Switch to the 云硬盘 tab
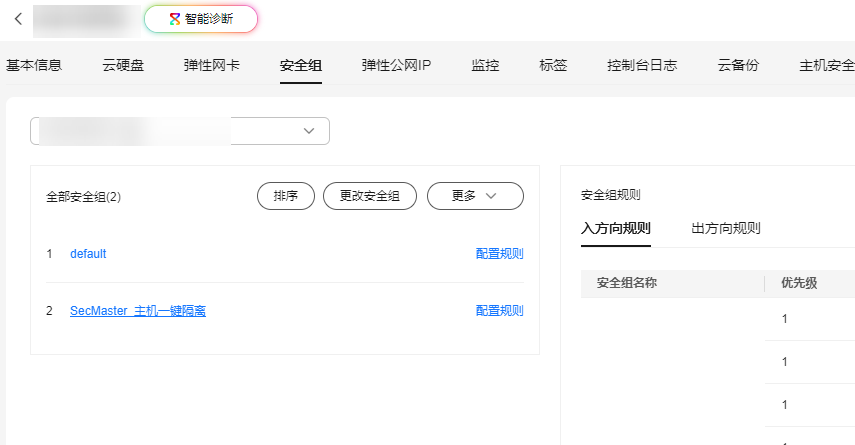Viewport: 855px width, 445px height. point(123,66)
